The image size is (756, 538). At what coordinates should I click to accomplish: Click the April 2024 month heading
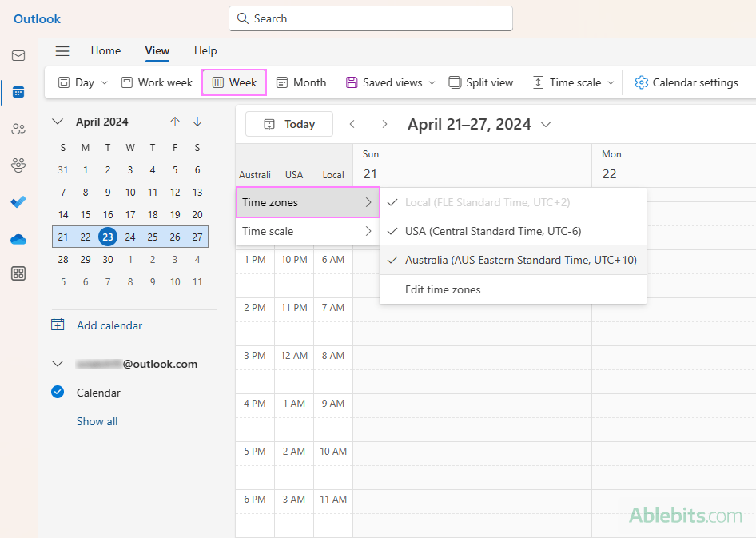click(x=101, y=122)
